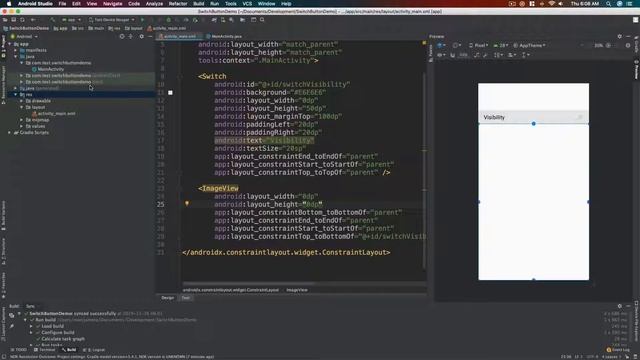Open the device selector dropdown in toolbar
The height and width of the screenshot is (360, 640).
pyautogui.click(x=111, y=20)
